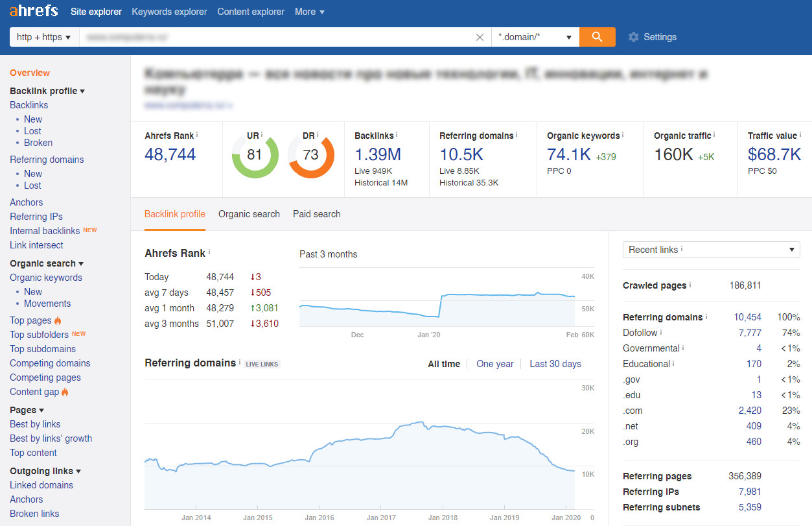Select Last 30 days time range
812x526 pixels.
555,364
